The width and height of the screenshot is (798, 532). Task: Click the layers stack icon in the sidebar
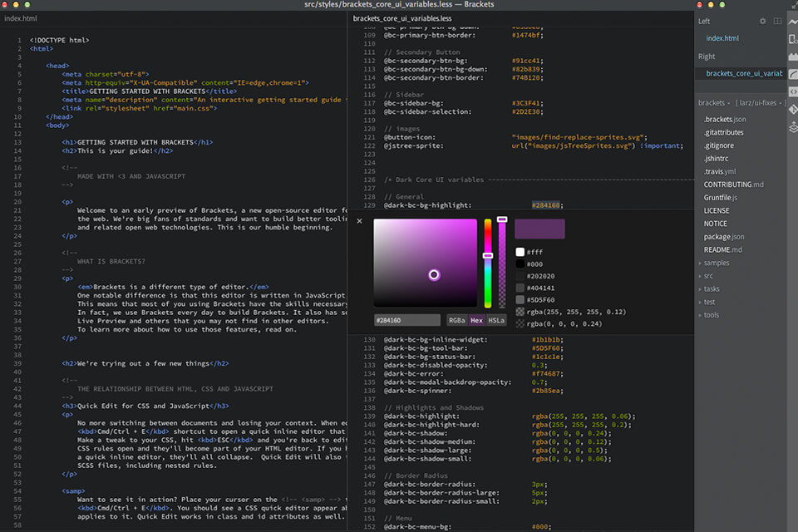(792, 127)
